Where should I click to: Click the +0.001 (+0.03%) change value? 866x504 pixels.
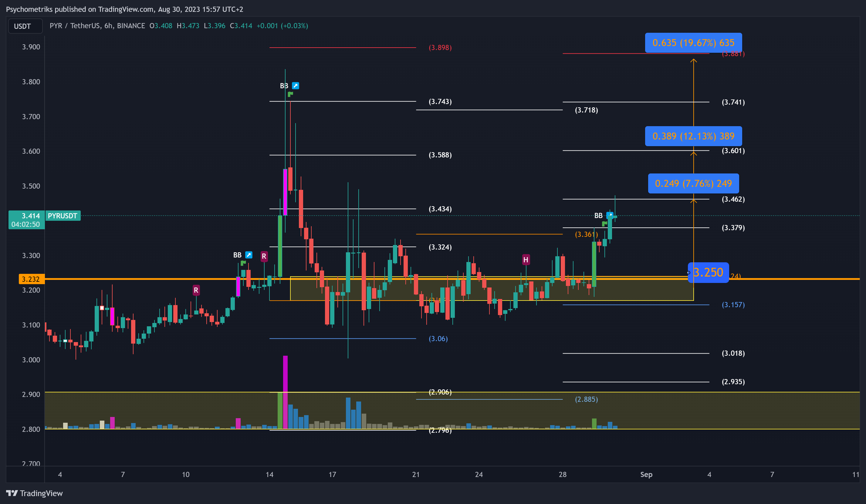[x=282, y=26]
